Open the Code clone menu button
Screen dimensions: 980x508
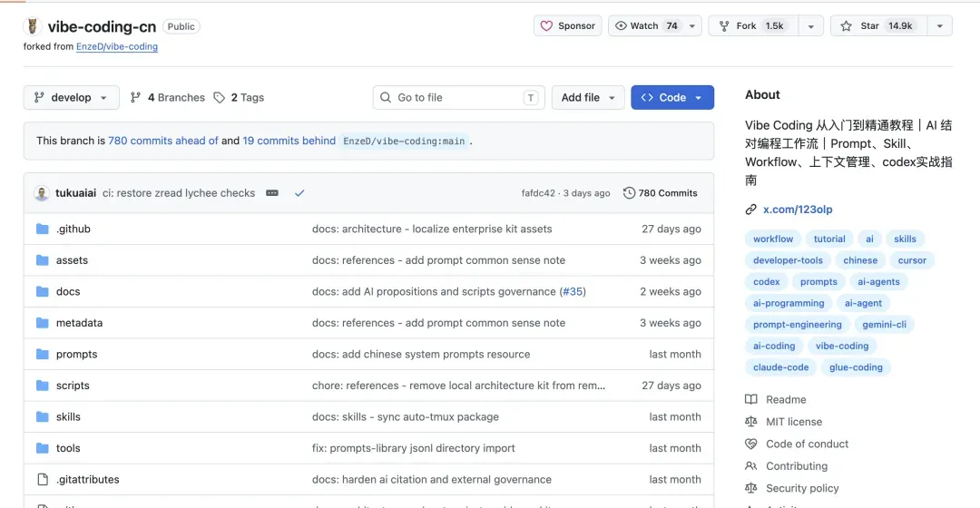point(672,97)
